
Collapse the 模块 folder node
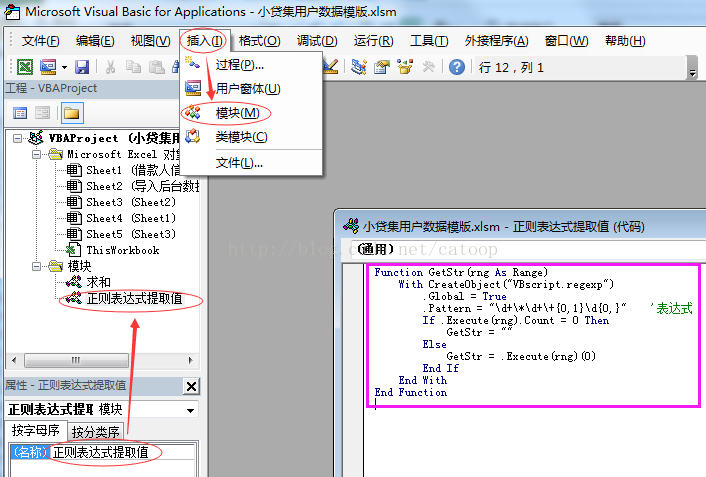tap(36, 266)
